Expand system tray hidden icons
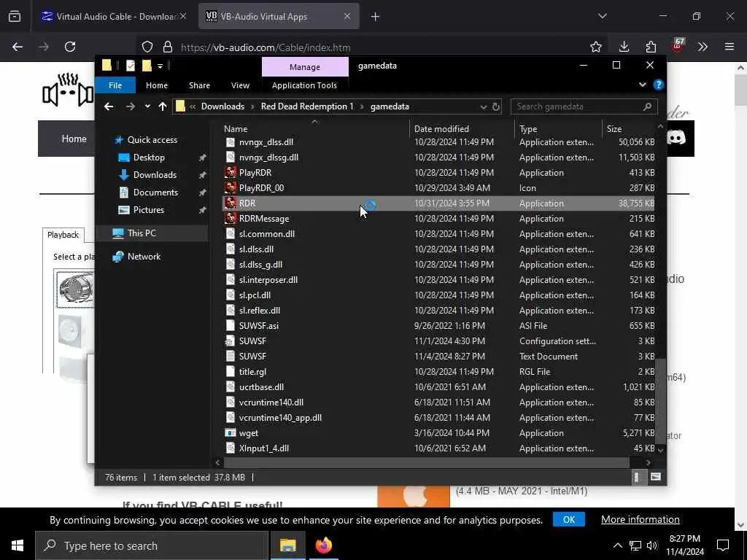Screen dimensions: 747x560 coord(617,545)
